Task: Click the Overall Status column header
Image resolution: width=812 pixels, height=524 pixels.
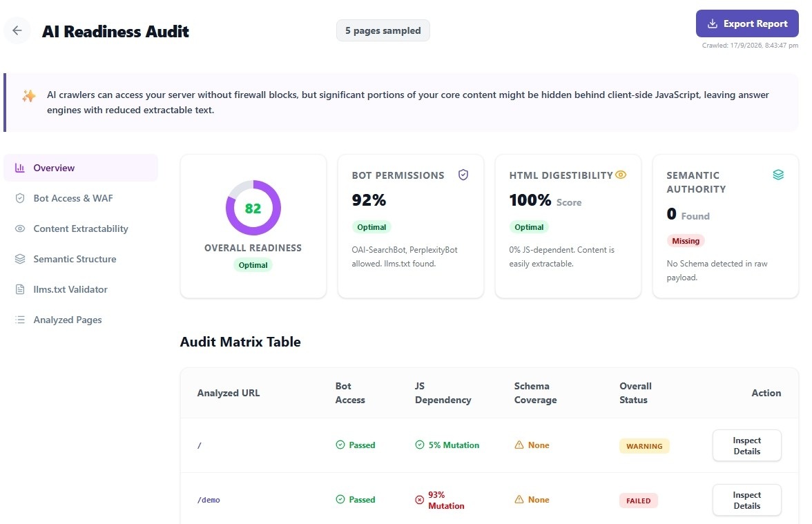Action: (635, 393)
